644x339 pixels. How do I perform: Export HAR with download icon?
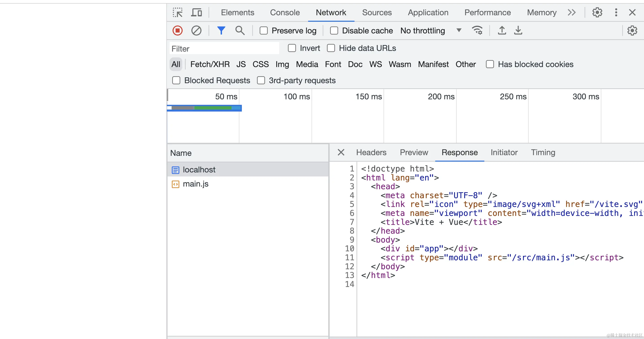[518, 30]
